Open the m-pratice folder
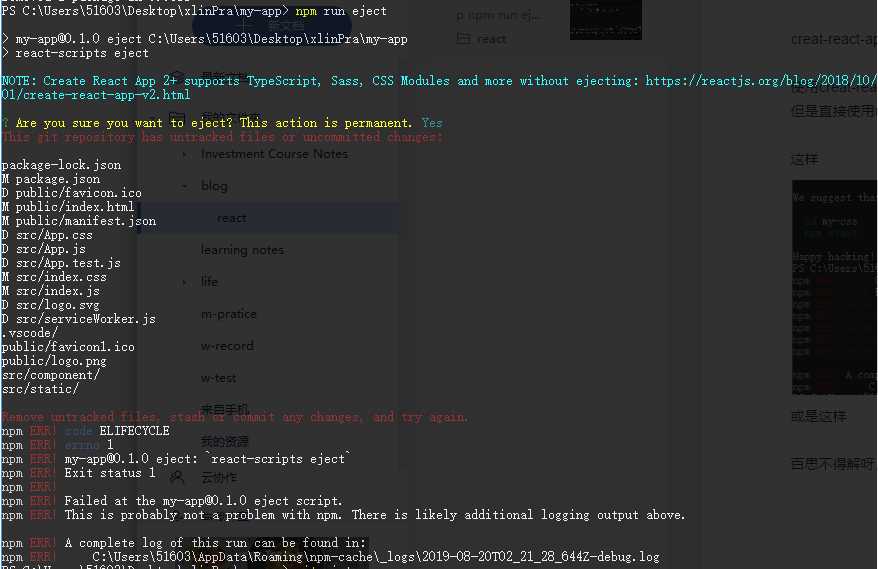The height and width of the screenshot is (569, 878). 228,314
